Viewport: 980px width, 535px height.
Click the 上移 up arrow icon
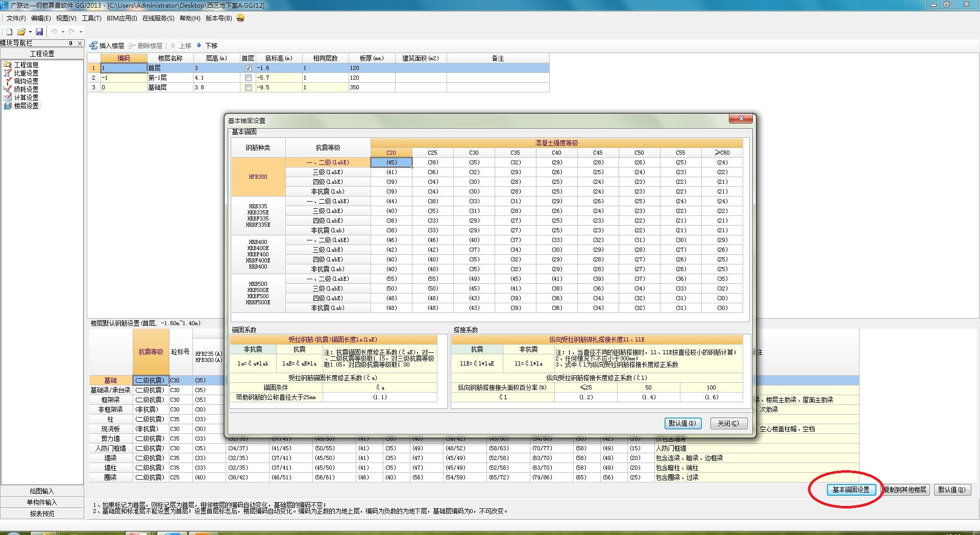173,45
